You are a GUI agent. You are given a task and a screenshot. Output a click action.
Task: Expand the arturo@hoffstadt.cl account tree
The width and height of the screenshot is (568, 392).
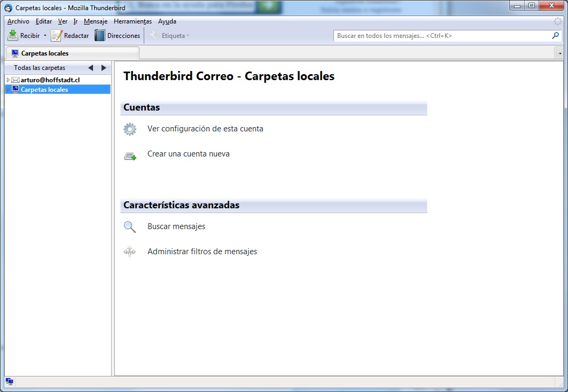[x=8, y=80]
